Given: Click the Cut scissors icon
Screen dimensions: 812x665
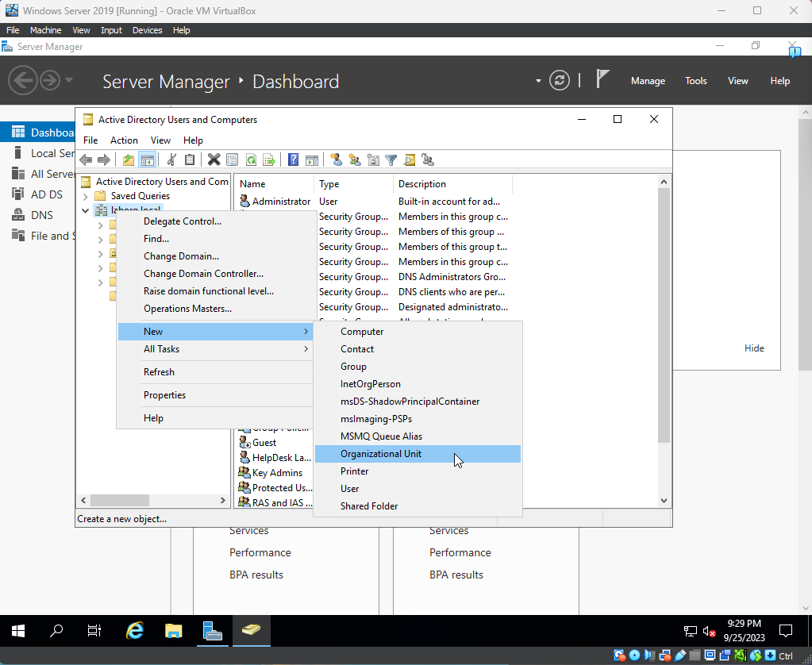Looking at the screenshot, I should click(171, 160).
